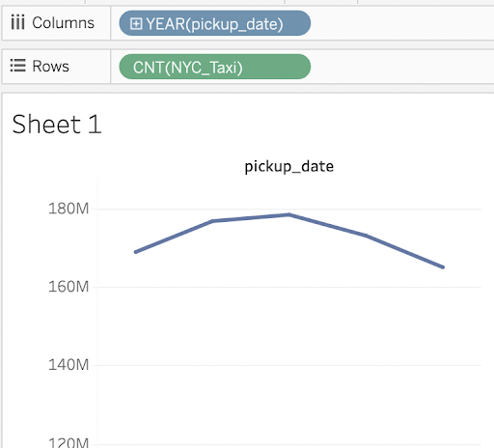Image resolution: width=494 pixels, height=448 pixels.
Task: Click the Columns shelf icon
Action: point(17,22)
